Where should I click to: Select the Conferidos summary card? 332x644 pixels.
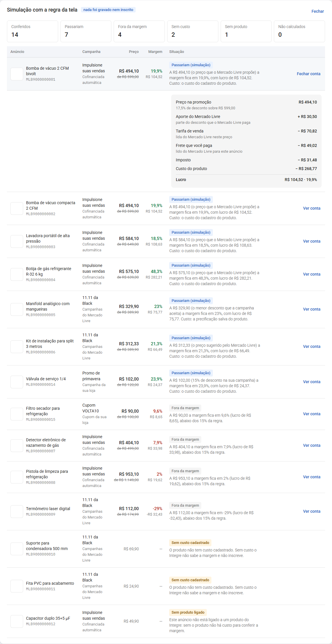[32, 31]
